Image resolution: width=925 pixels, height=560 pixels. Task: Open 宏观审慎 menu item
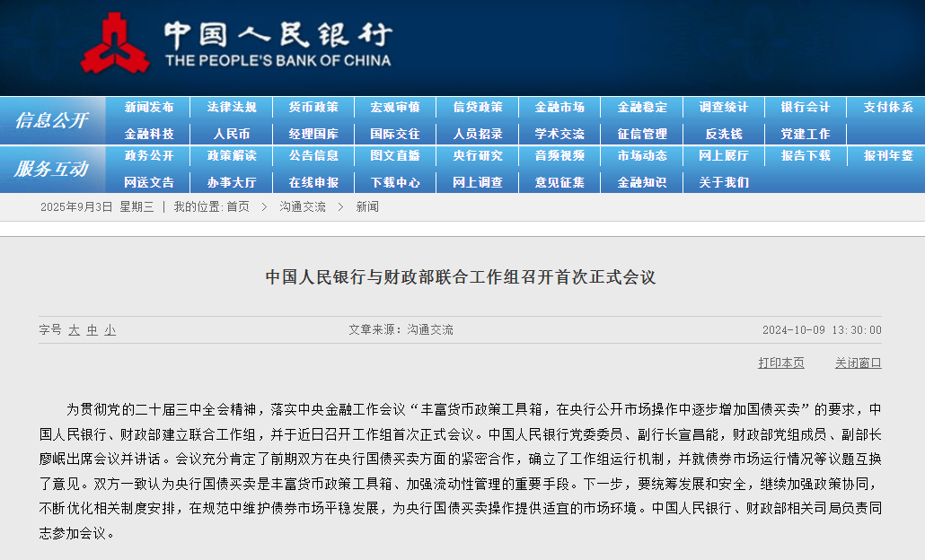coord(395,108)
